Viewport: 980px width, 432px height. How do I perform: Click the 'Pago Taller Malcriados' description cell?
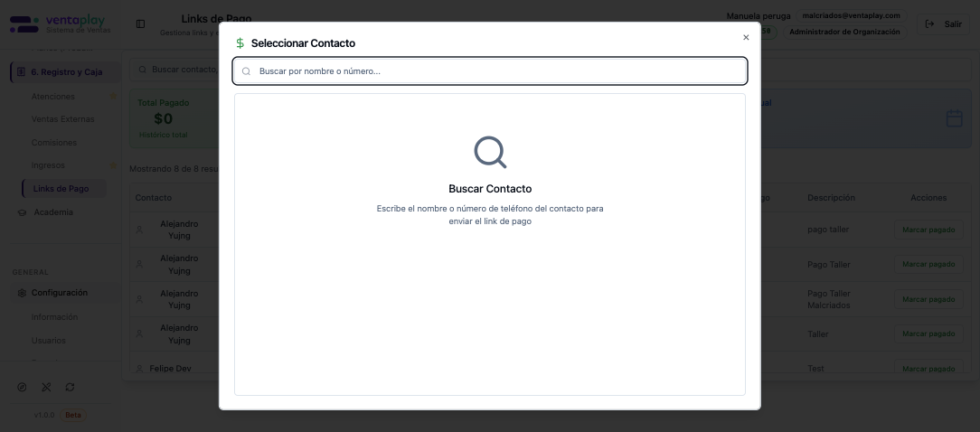[x=829, y=299]
